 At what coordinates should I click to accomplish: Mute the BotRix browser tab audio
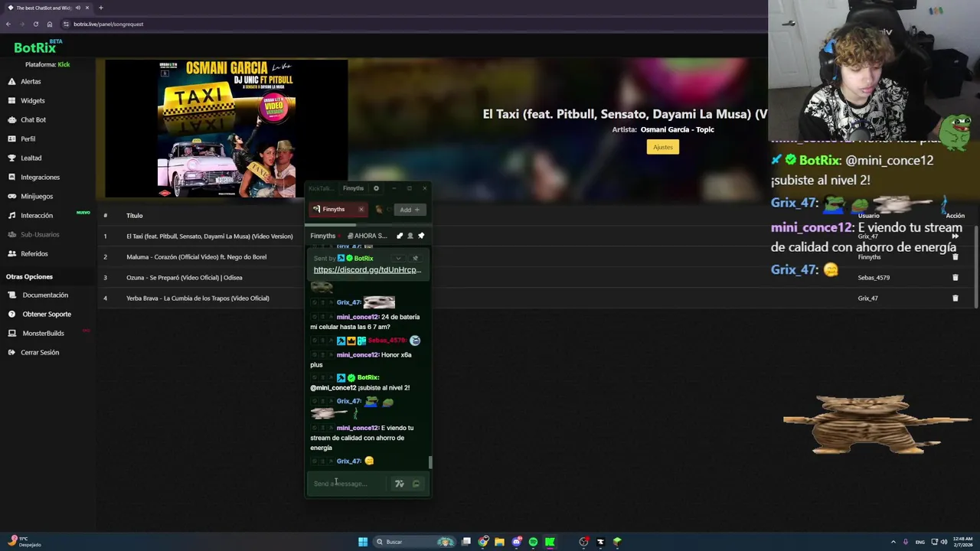tap(77, 8)
